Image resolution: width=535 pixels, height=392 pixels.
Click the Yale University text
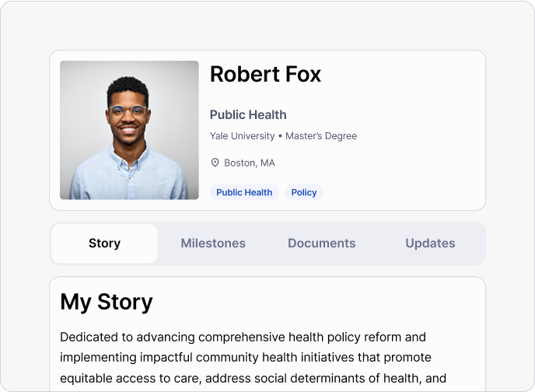(x=242, y=136)
